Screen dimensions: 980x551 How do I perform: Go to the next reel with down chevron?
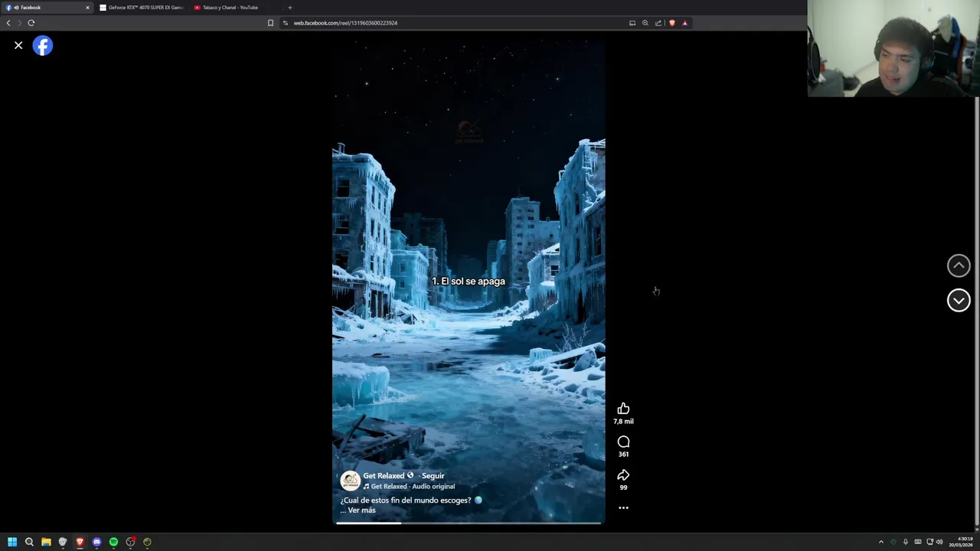click(959, 301)
